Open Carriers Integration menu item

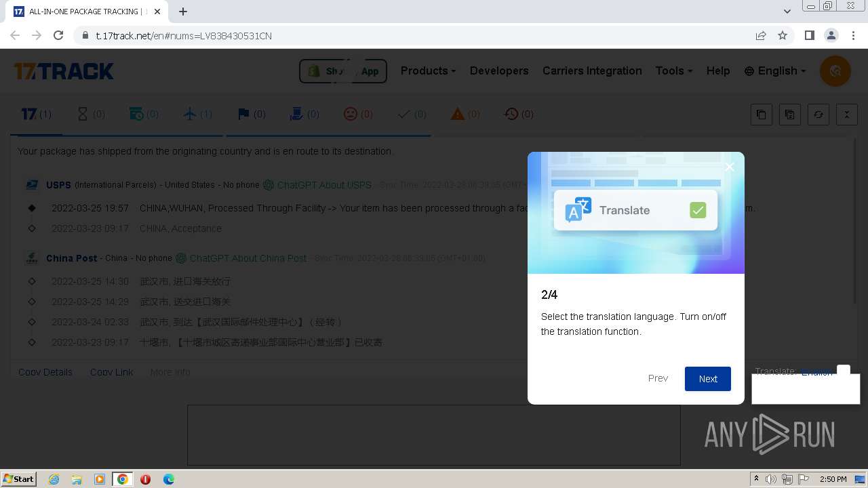click(x=592, y=70)
